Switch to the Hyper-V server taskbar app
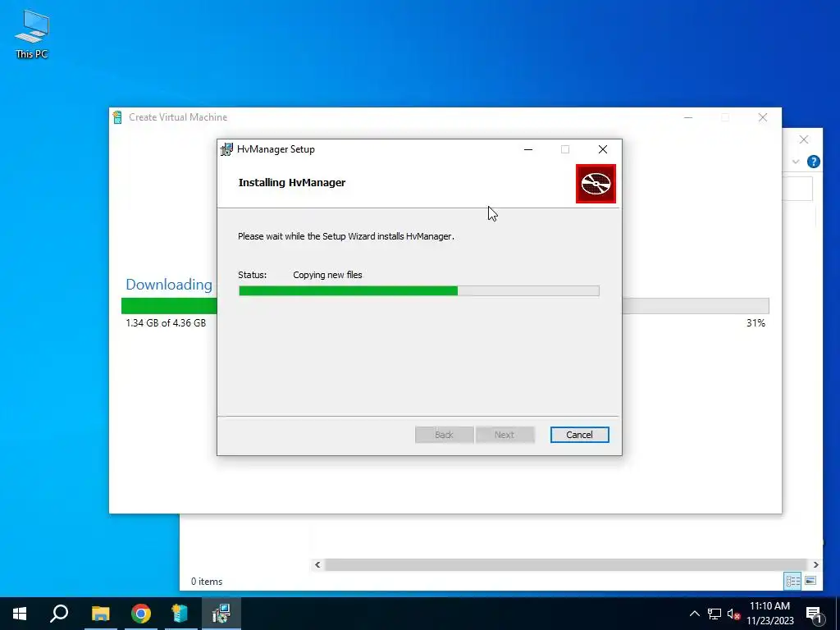840x630 pixels. tap(180, 614)
